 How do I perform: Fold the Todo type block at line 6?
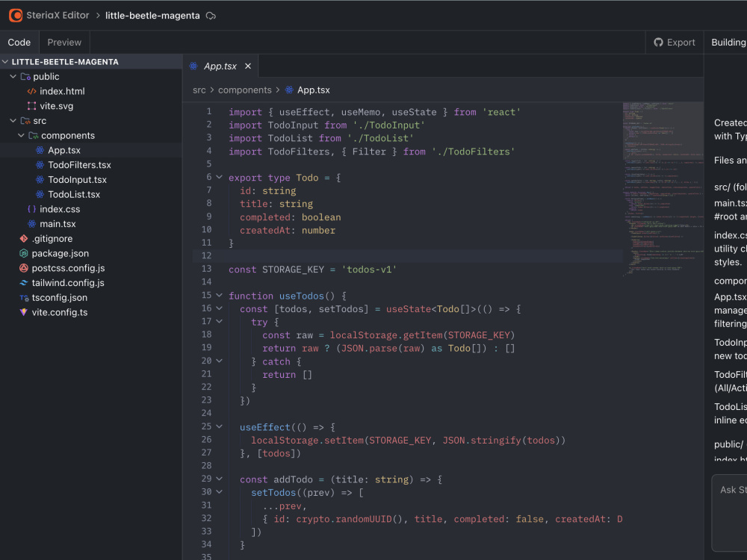point(219,177)
